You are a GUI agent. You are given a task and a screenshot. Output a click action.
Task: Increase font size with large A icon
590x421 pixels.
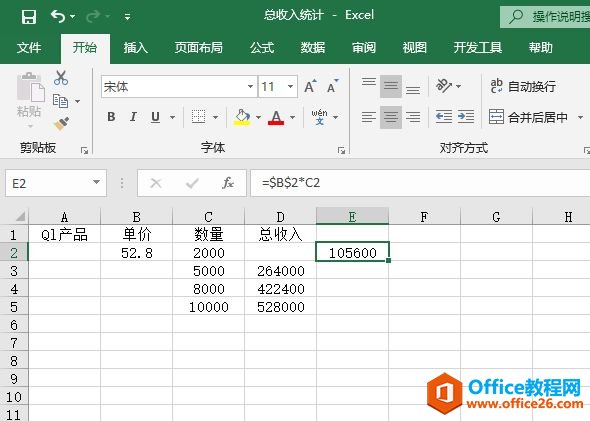310,87
